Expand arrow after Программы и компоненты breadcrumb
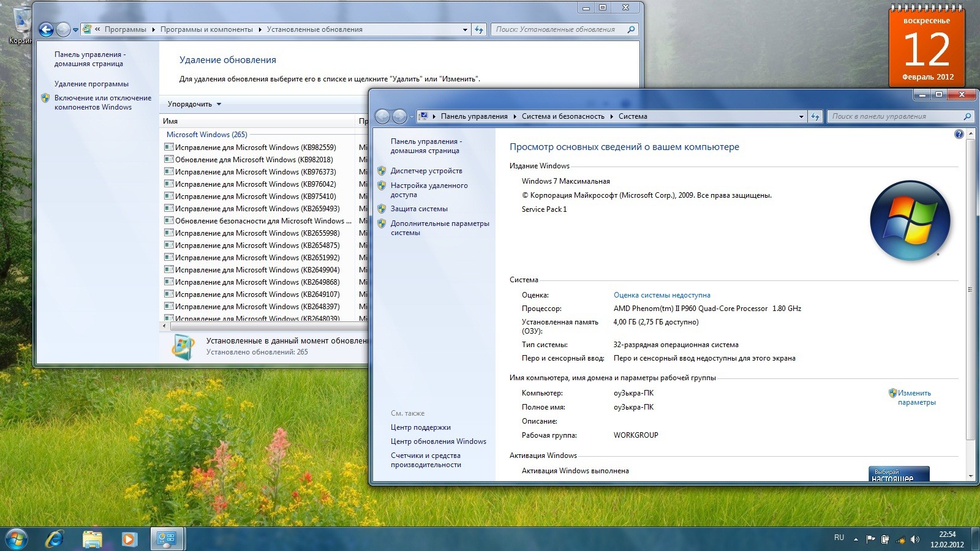The image size is (980, 551). (x=260, y=29)
